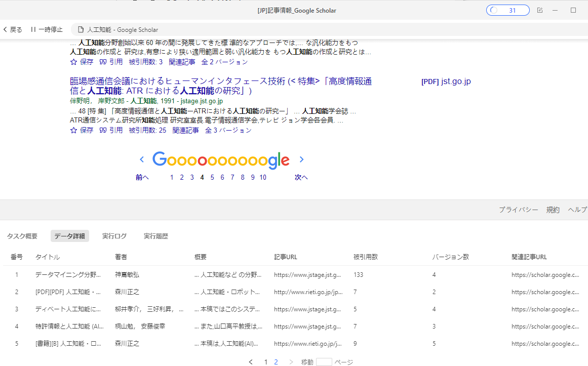The image size is (588, 366).
Task: Switch to タスク概要 tab
Action: point(22,236)
